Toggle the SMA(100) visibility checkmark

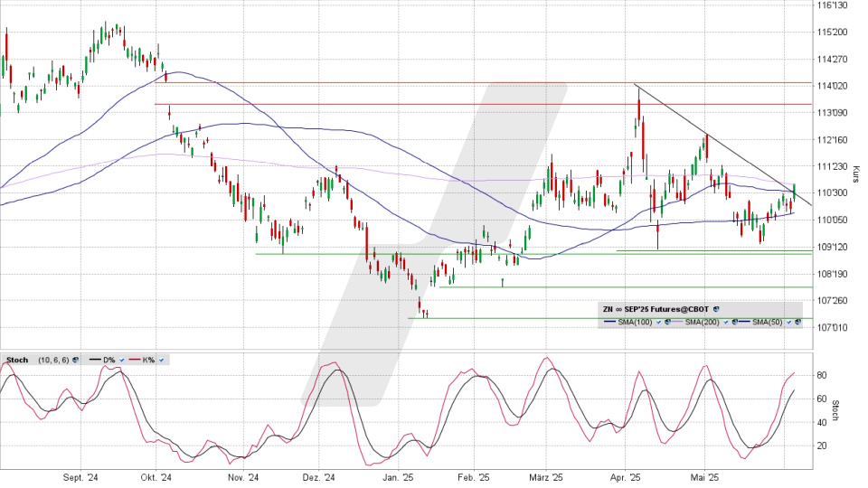pyautogui.click(x=659, y=322)
